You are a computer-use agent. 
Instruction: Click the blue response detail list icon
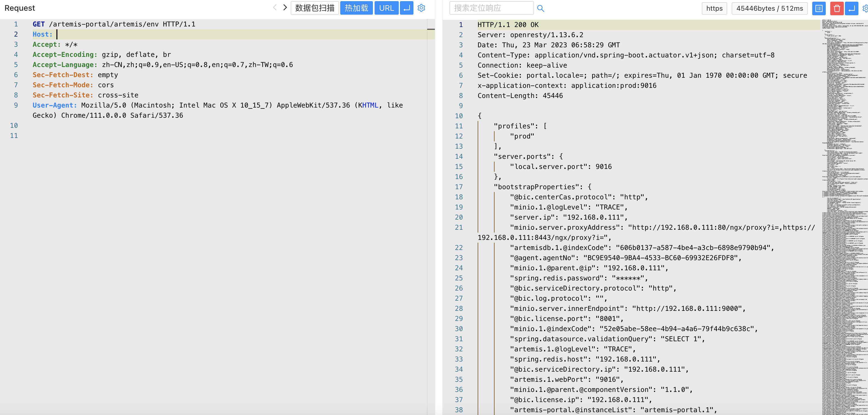819,8
